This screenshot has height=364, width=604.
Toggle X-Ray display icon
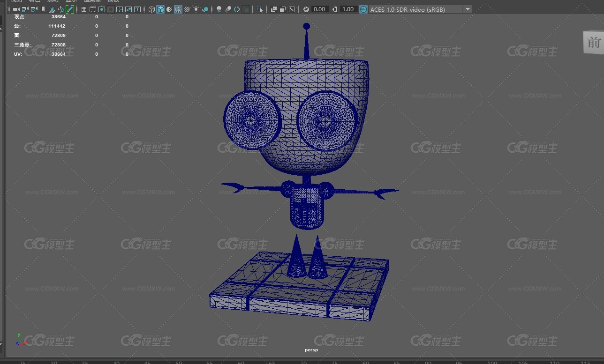point(274,9)
